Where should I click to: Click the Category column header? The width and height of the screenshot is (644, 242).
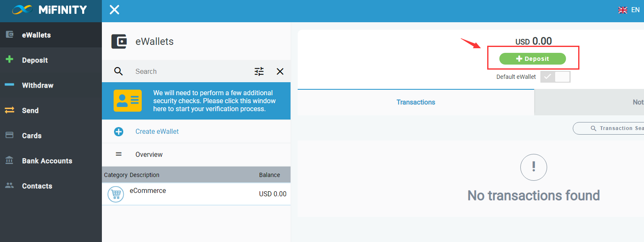coord(116,175)
